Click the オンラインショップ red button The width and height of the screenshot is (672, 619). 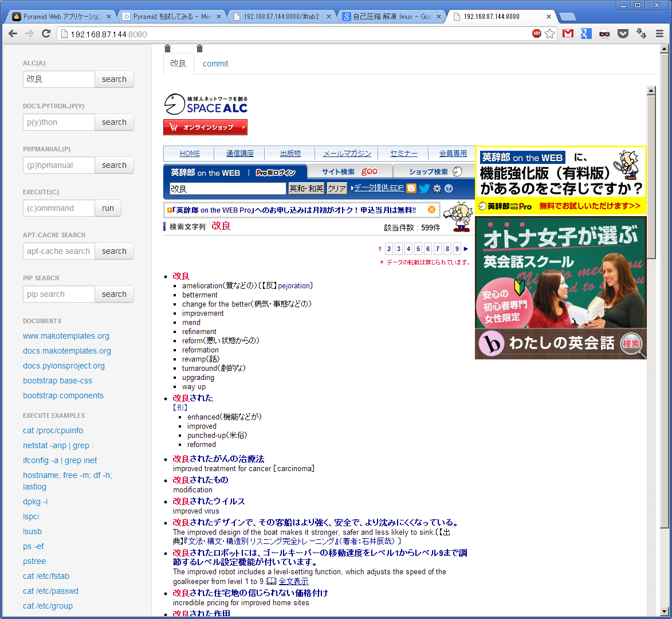point(205,127)
